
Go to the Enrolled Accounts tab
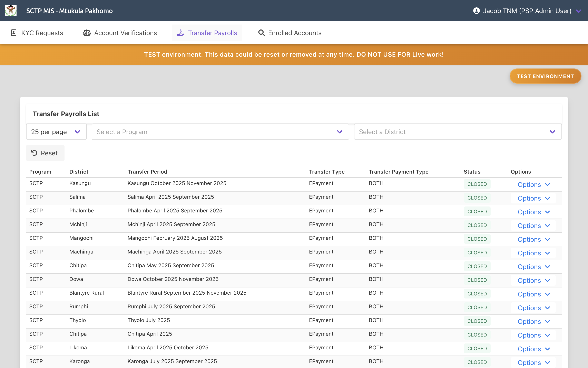pyautogui.click(x=290, y=33)
